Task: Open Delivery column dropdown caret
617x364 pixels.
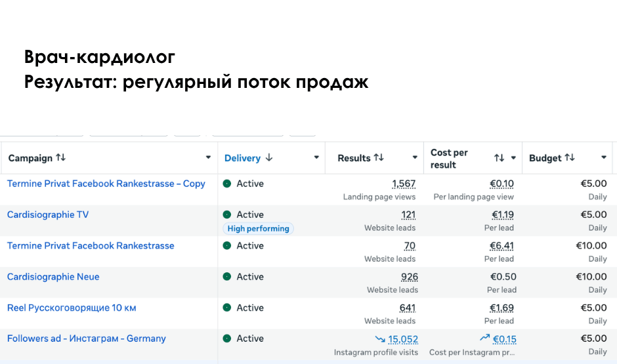Action: coord(316,157)
